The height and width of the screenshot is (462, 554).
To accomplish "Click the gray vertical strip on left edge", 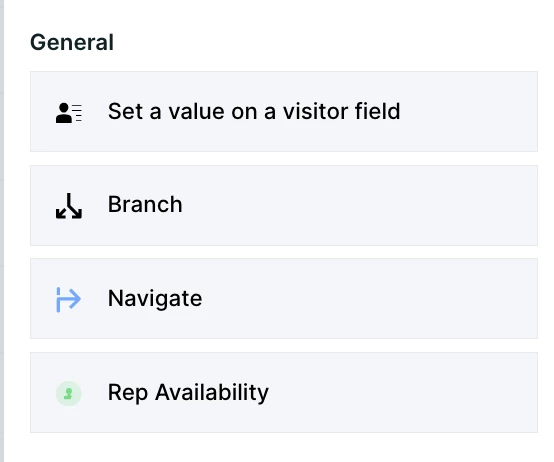I will click(2, 231).
